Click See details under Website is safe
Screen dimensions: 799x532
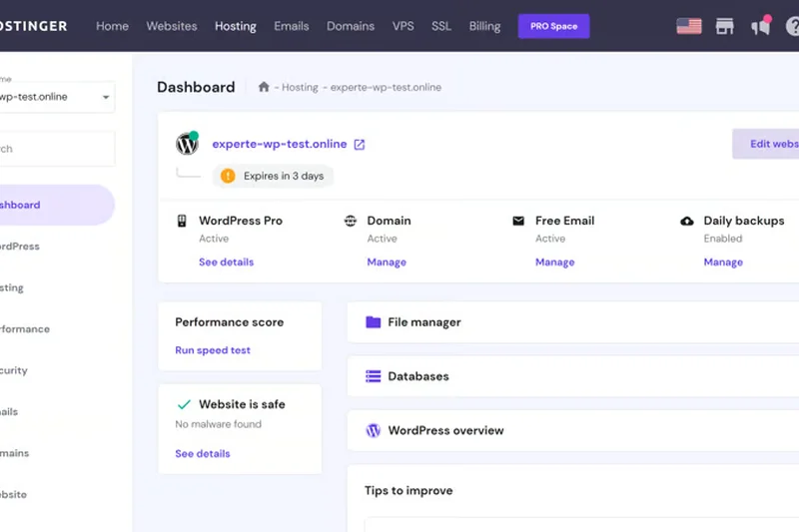click(203, 453)
